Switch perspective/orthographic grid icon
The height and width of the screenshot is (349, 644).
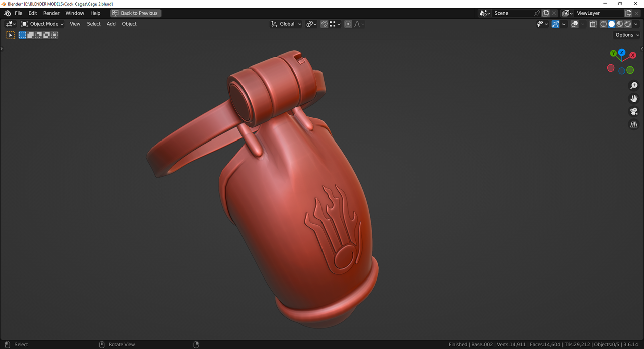[x=634, y=125]
